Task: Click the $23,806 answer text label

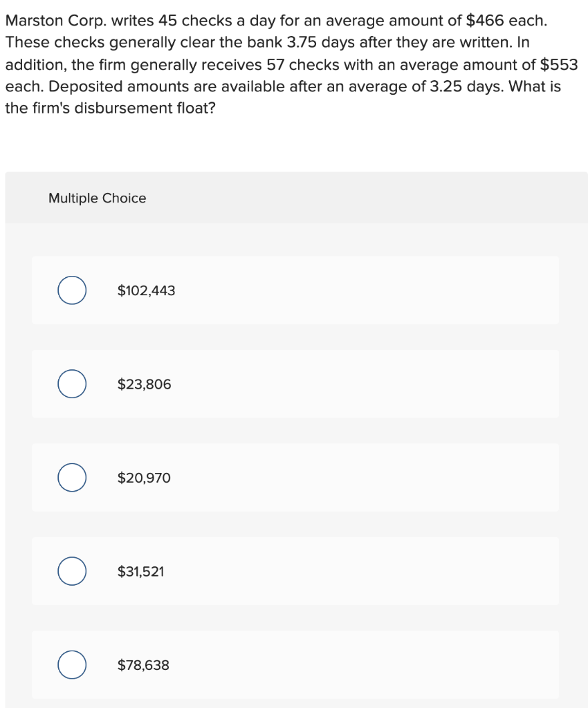Action: (143, 384)
